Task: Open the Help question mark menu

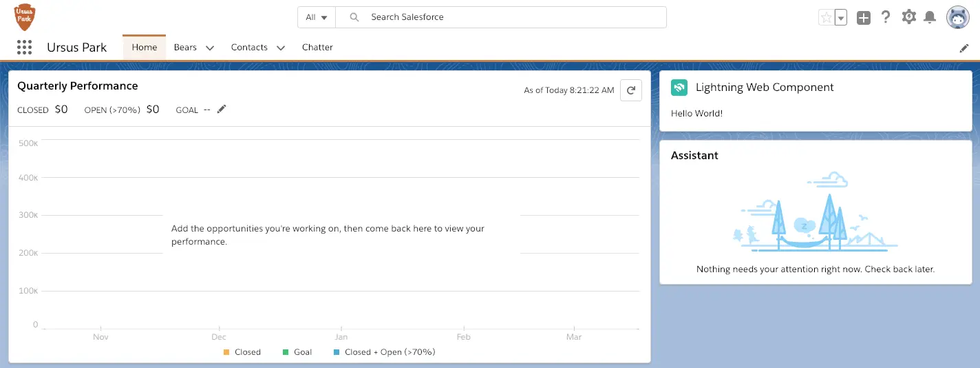Action: 886,17
